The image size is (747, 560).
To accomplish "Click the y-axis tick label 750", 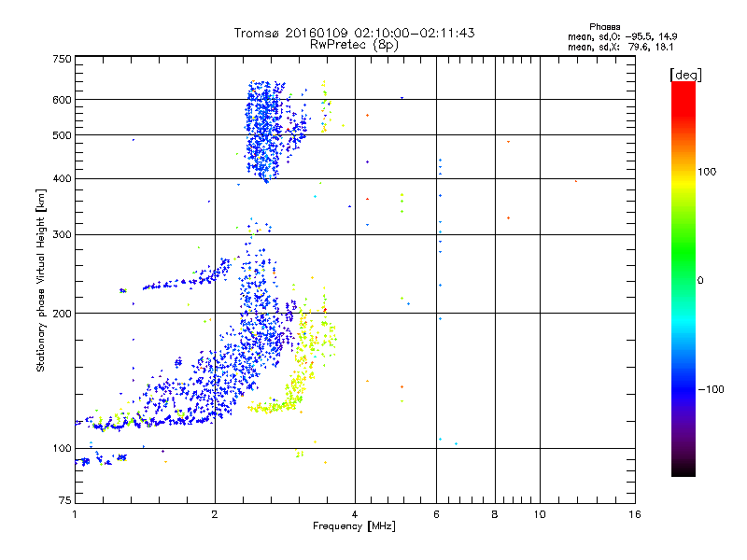I will [x=62, y=59].
